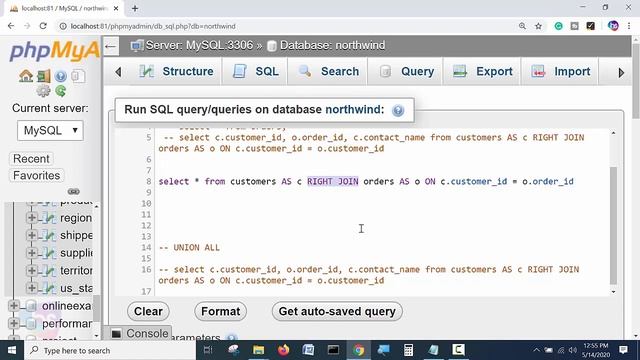The height and width of the screenshot is (360, 640).
Task: Open Calculator from taskbar
Action: coord(408,350)
